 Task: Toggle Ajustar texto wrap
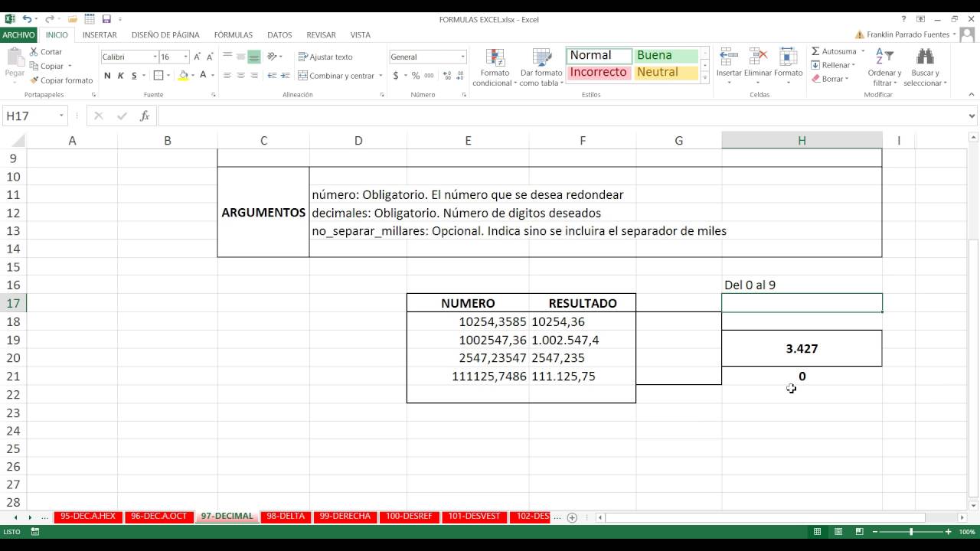click(325, 57)
